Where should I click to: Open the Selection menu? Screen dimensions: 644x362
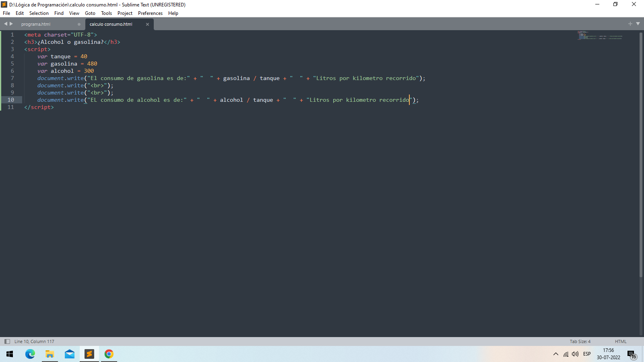coord(39,13)
